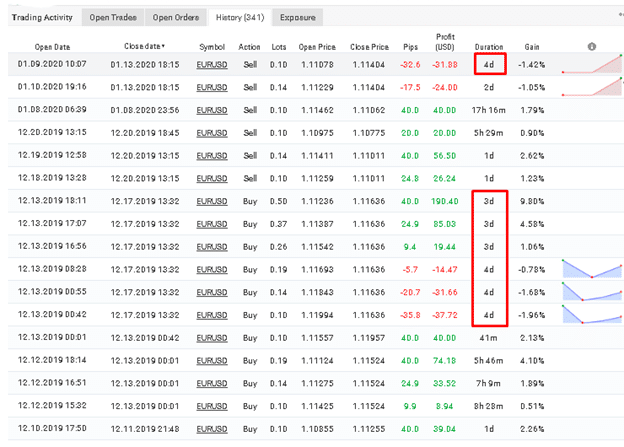624x447 pixels.
Task: Sort by the Pips column header
Action: (x=410, y=47)
